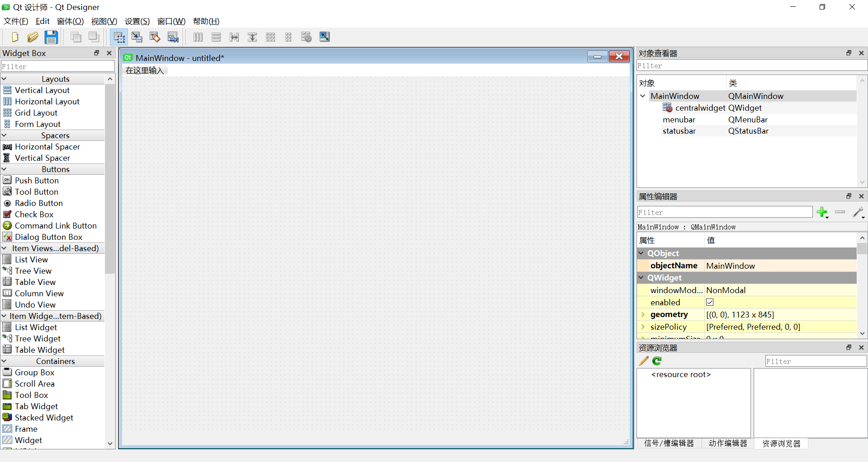
Task: Select the Radio Button widget
Action: click(39, 203)
